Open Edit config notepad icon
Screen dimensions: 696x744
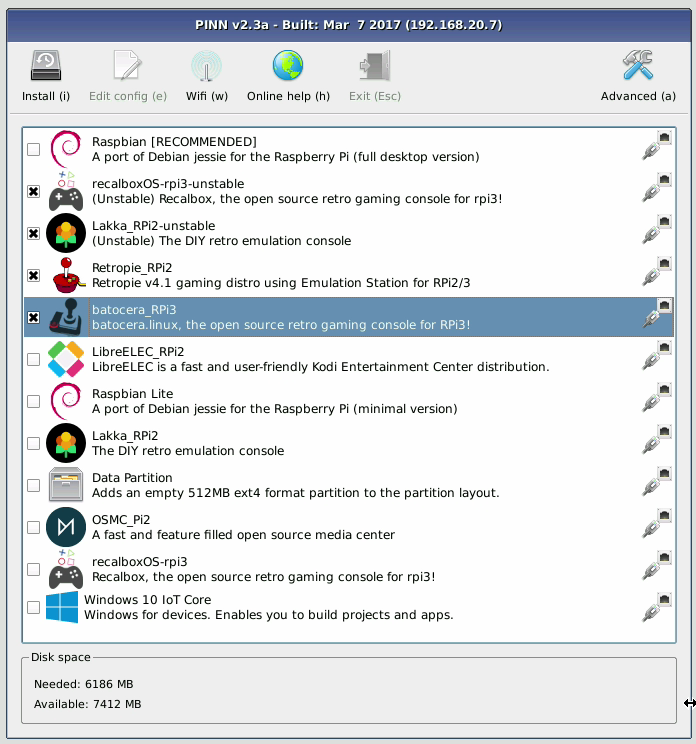coord(128,65)
